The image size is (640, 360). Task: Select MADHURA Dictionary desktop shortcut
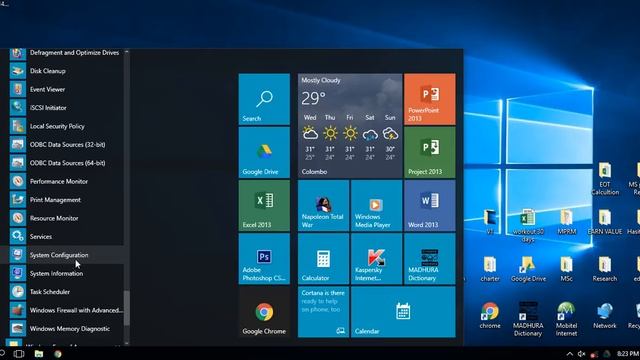coord(528,320)
